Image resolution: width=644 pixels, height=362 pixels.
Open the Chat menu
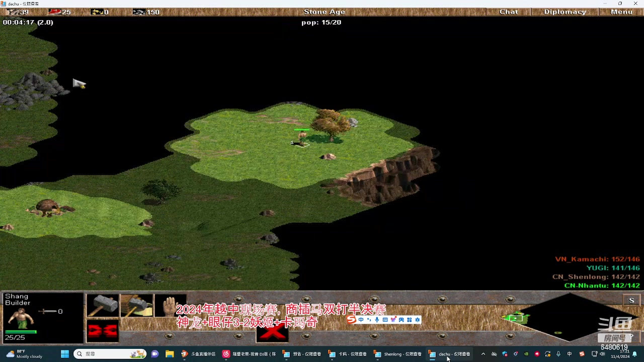point(508,12)
